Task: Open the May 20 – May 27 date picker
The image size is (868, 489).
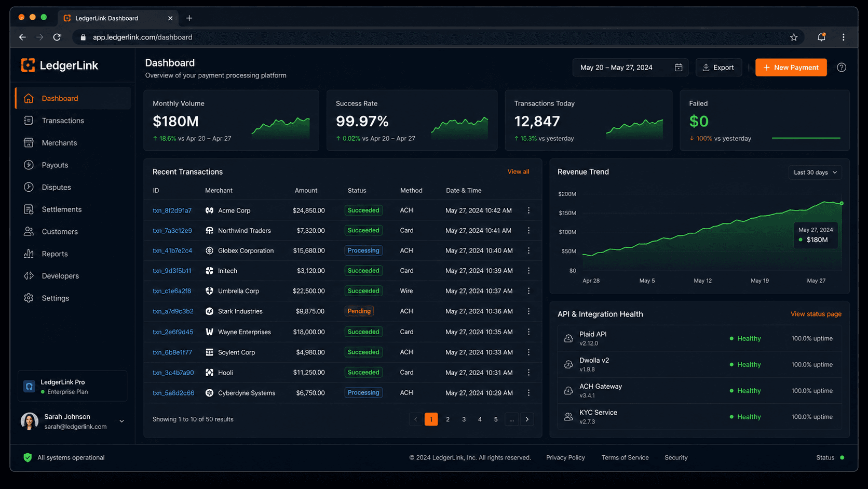Action: click(630, 68)
